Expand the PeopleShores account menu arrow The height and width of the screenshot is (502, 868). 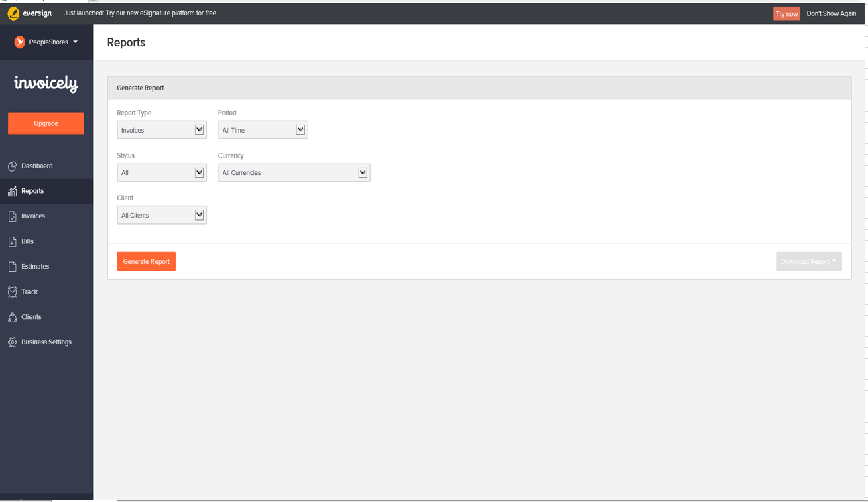(x=75, y=42)
